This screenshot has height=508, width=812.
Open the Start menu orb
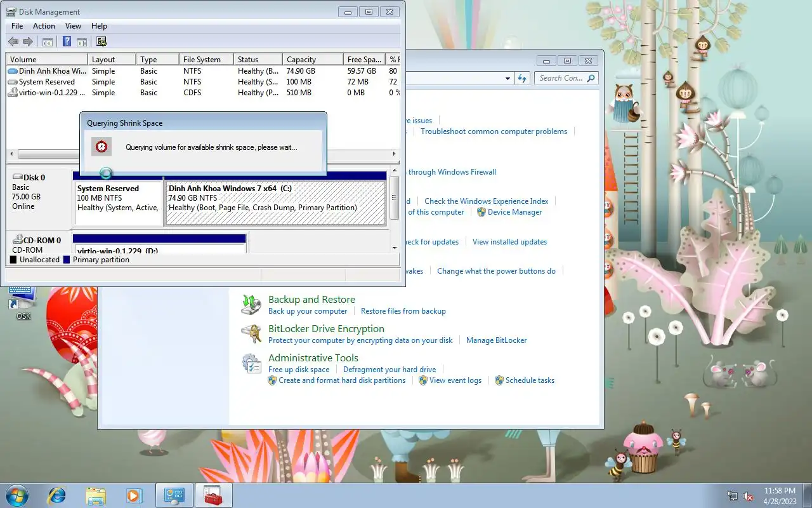point(17,495)
